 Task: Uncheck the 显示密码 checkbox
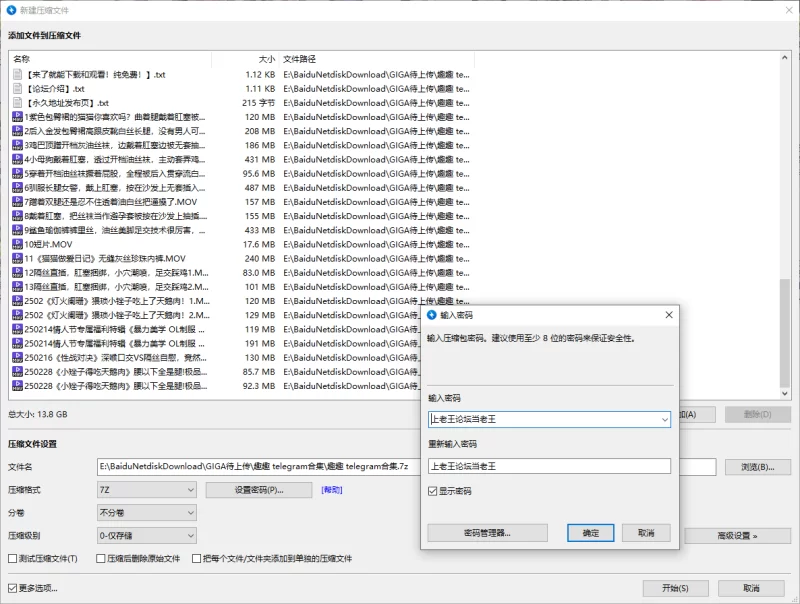[x=433, y=491]
